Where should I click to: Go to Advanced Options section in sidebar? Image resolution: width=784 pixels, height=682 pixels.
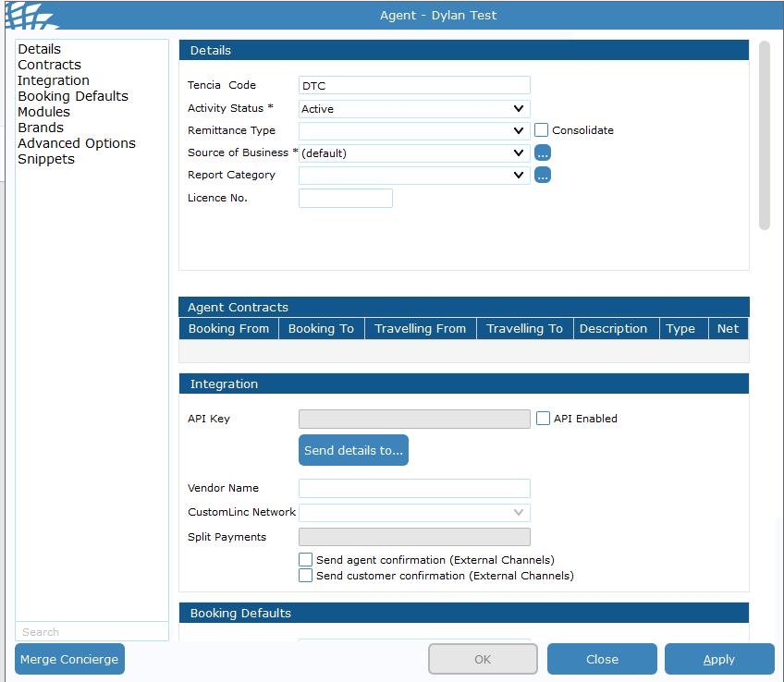tap(77, 143)
